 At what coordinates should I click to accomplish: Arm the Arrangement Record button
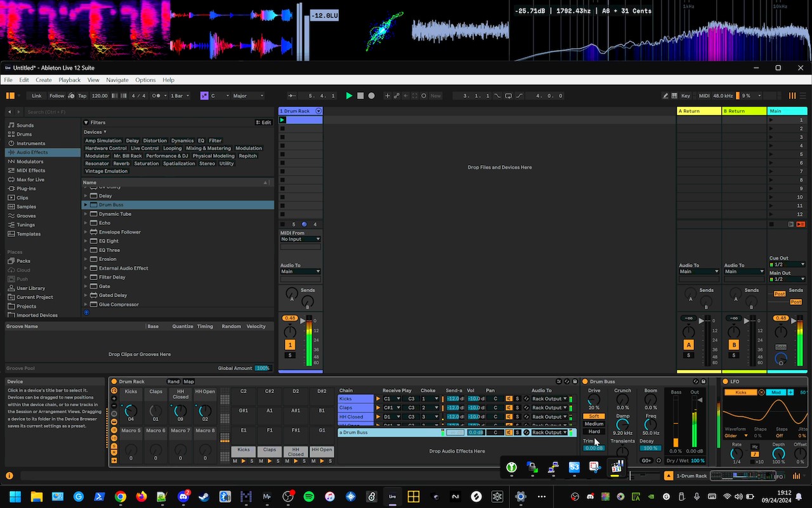(372, 96)
